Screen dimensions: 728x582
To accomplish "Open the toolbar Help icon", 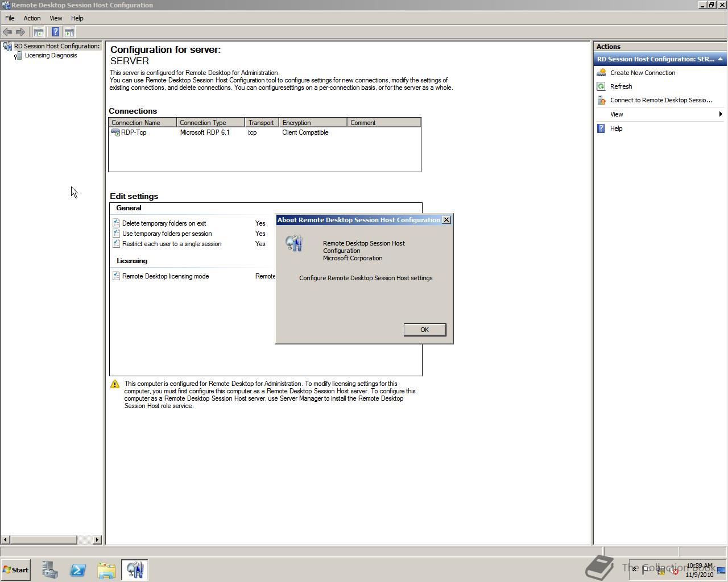I will (55, 32).
